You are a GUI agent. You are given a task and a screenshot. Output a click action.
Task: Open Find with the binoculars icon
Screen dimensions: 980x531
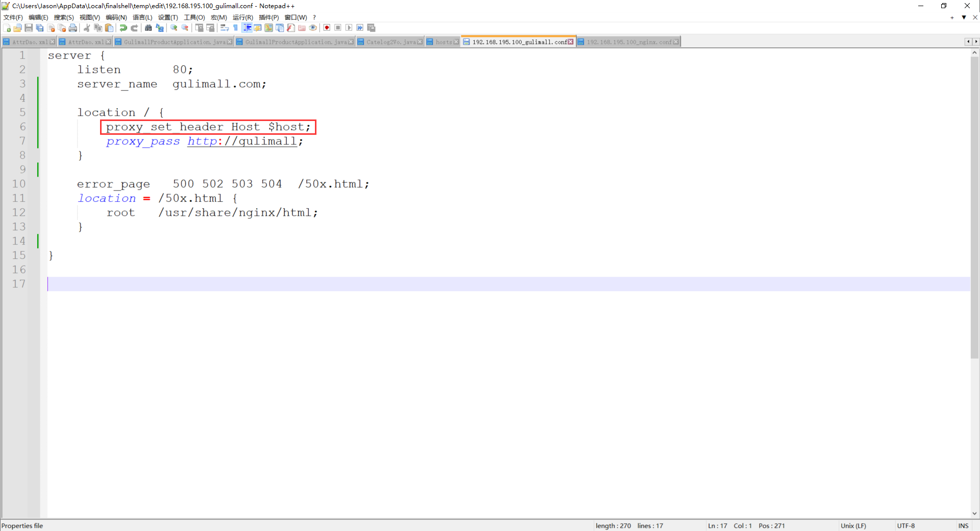pos(149,28)
